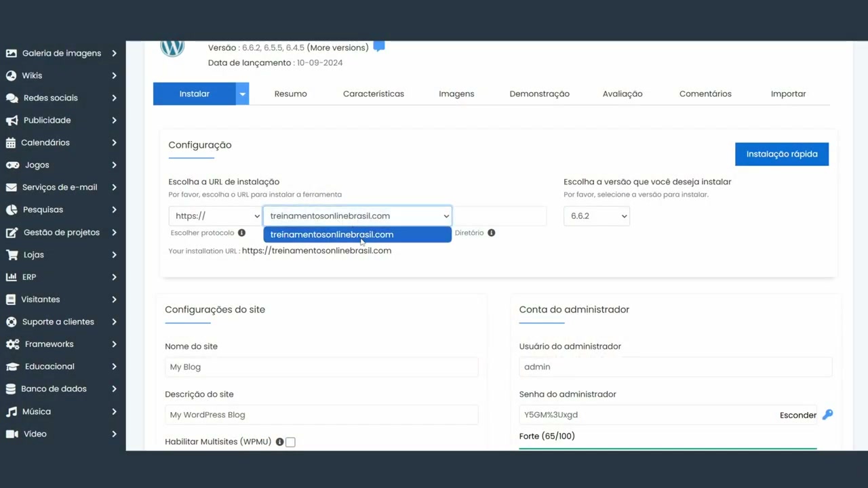Click the Instalar button
This screenshot has height=488, width=868.
click(195, 94)
